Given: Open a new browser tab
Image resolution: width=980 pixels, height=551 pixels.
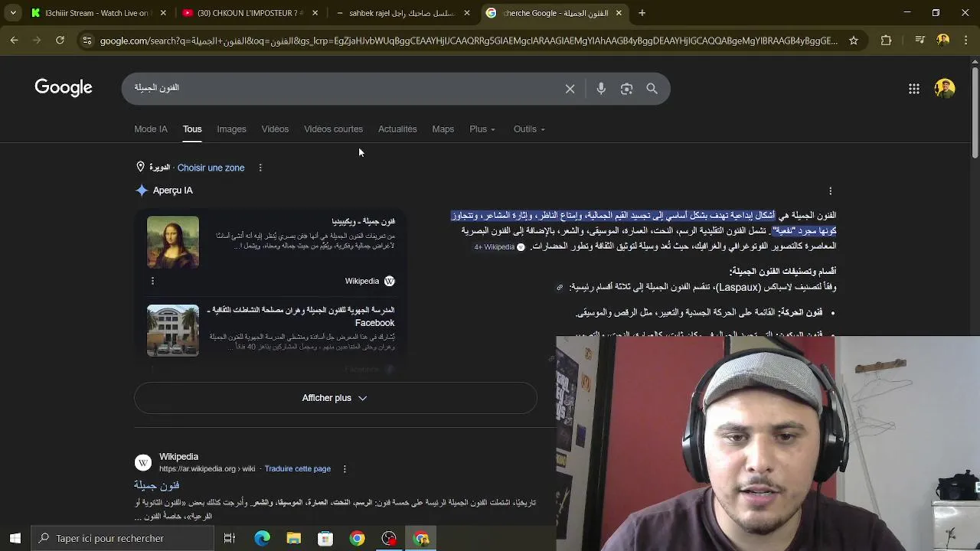Looking at the screenshot, I should click(642, 13).
